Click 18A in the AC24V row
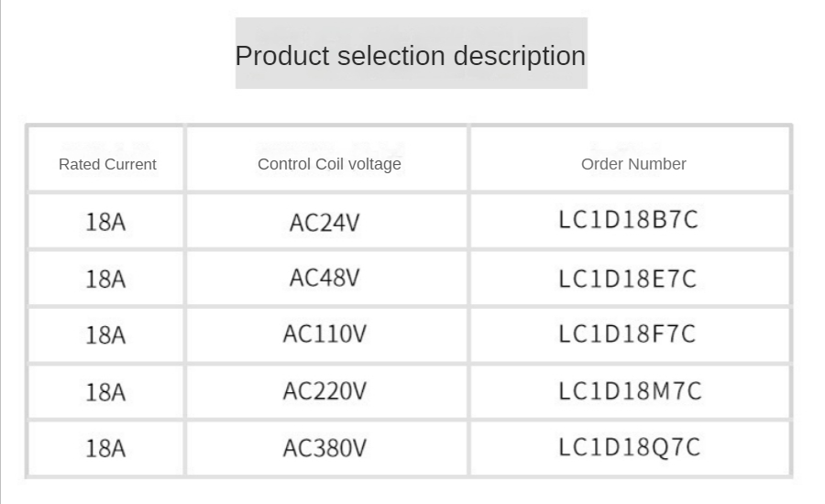825x504 pixels. tap(105, 223)
